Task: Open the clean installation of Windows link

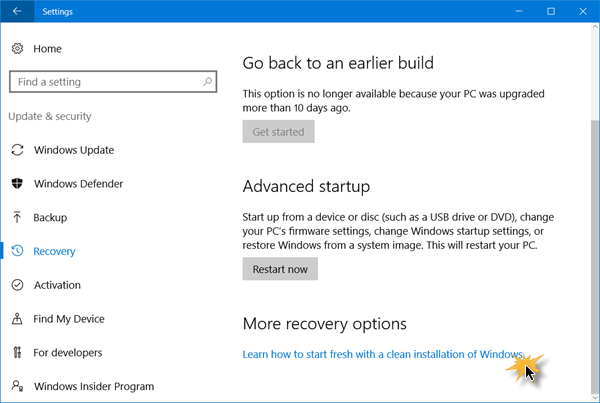Action: (383, 355)
